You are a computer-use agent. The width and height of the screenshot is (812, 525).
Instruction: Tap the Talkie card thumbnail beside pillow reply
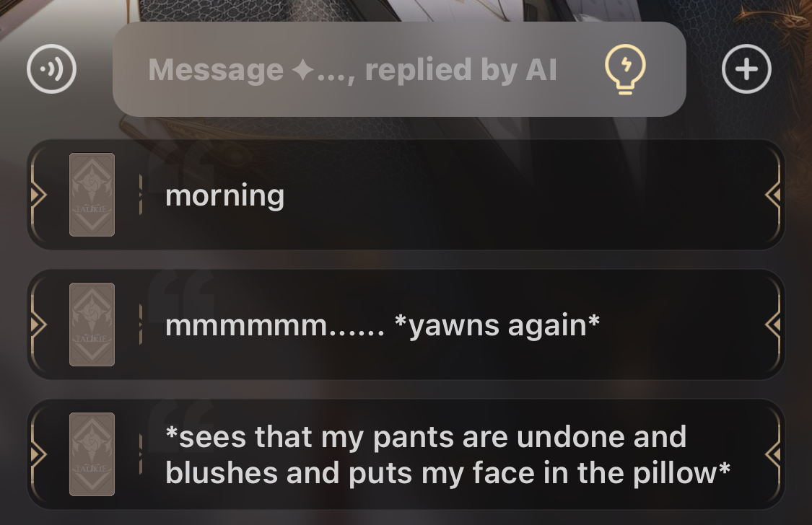(x=92, y=454)
